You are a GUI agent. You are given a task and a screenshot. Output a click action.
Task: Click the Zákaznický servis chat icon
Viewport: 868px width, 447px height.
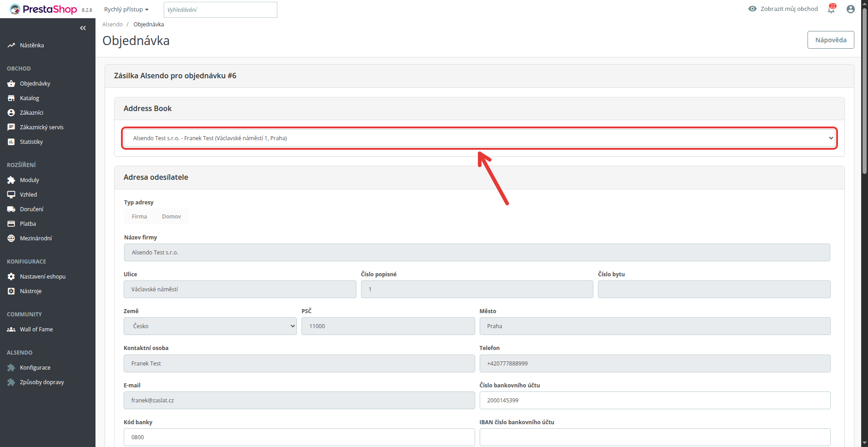pos(11,127)
